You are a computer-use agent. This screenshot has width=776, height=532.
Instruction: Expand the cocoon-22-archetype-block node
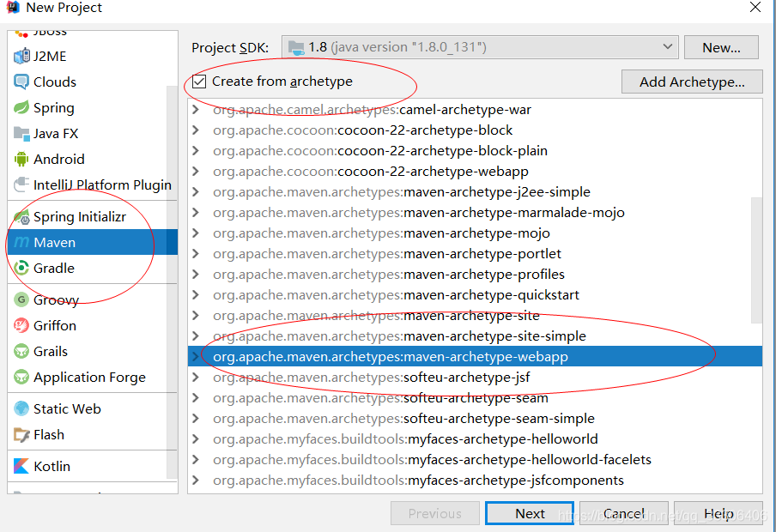pos(196,130)
